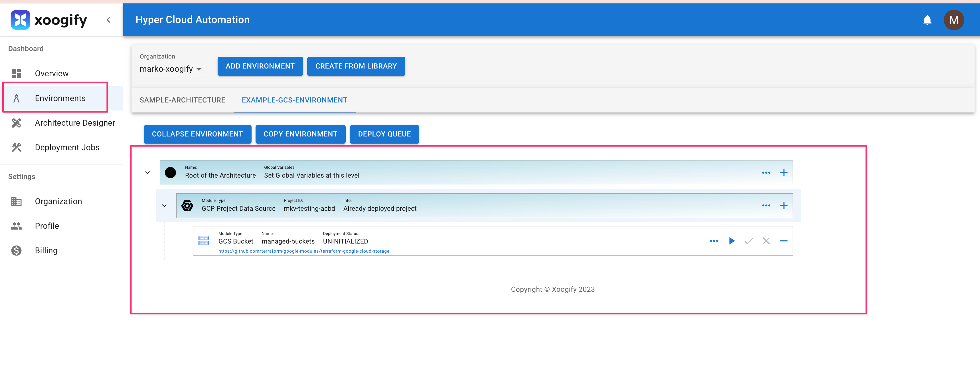Add child under Root of the Architecture
Image resolution: width=980 pixels, height=382 pixels.
pos(784,172)
